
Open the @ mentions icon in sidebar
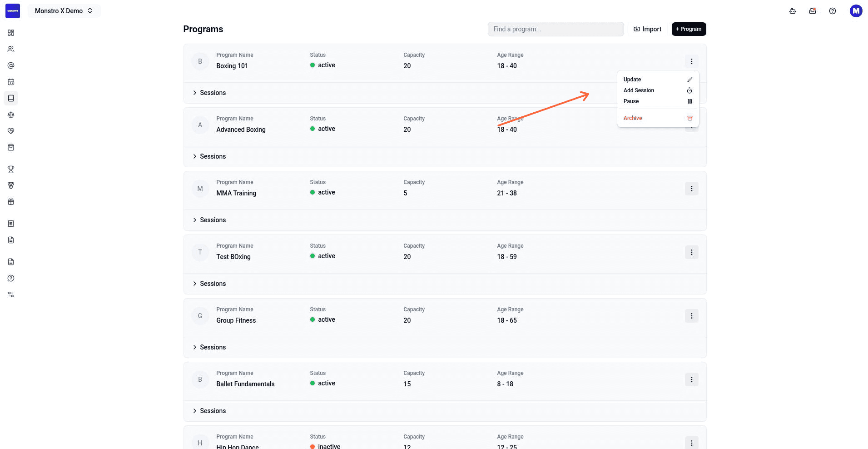coord(11,65)
